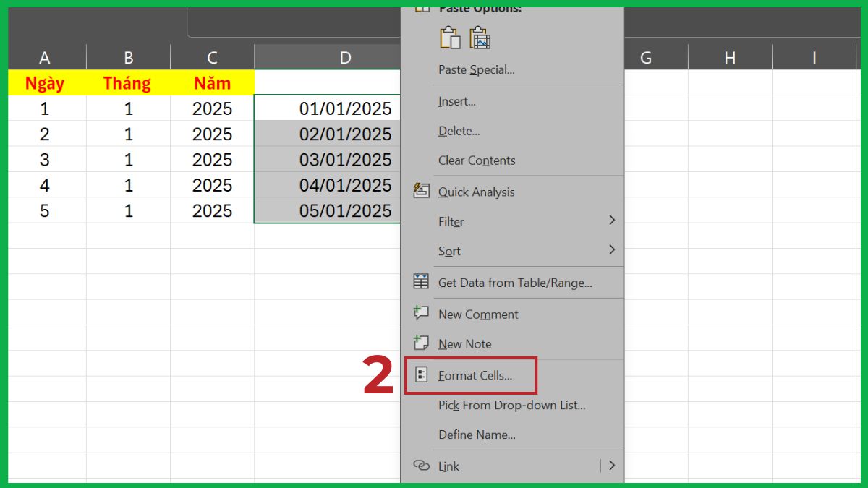The width and height of the screenshot is (868, 488).
Task: Click the second Paste option icon
Action: click(x=480, y=38)
